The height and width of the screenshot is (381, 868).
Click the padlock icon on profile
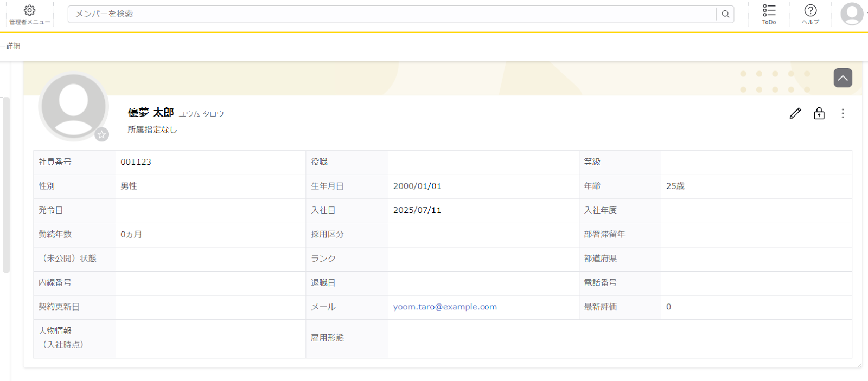(x=819, y=113)
